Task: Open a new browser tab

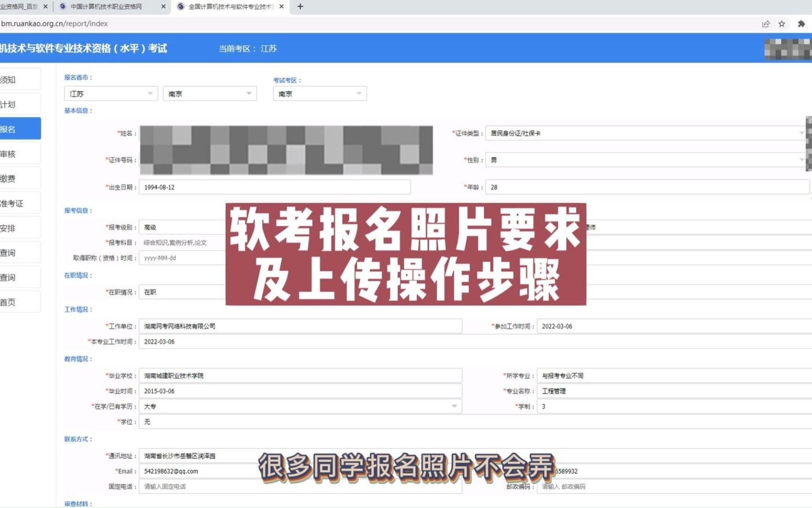Action: 300,7
